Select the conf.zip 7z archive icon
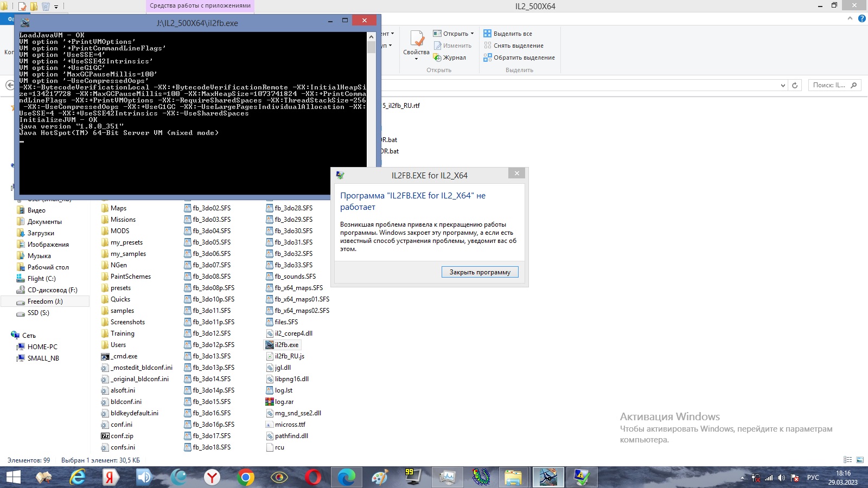Image resolution: width=868 pixels, height=488 pixels. coord(105,436)
